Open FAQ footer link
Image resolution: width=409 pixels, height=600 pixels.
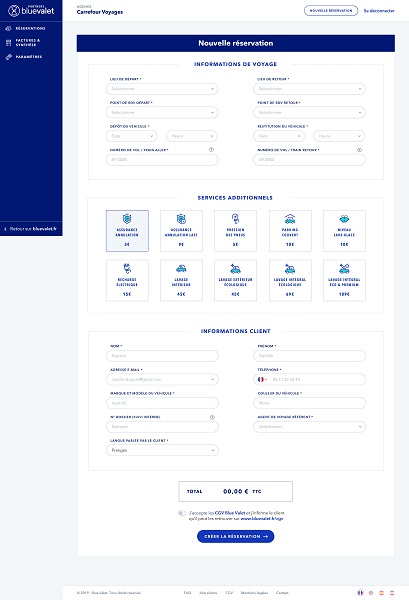[187, 593]
